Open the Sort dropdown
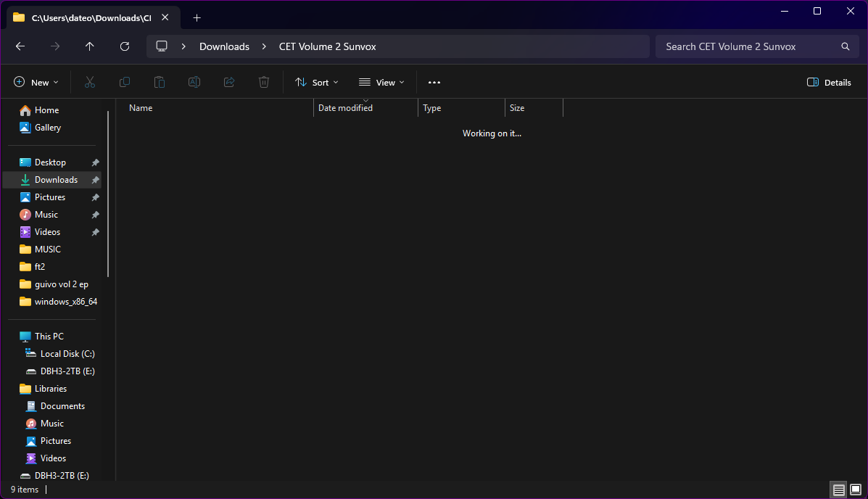This screenshot has height=499, width=868. tap(317, 83)
